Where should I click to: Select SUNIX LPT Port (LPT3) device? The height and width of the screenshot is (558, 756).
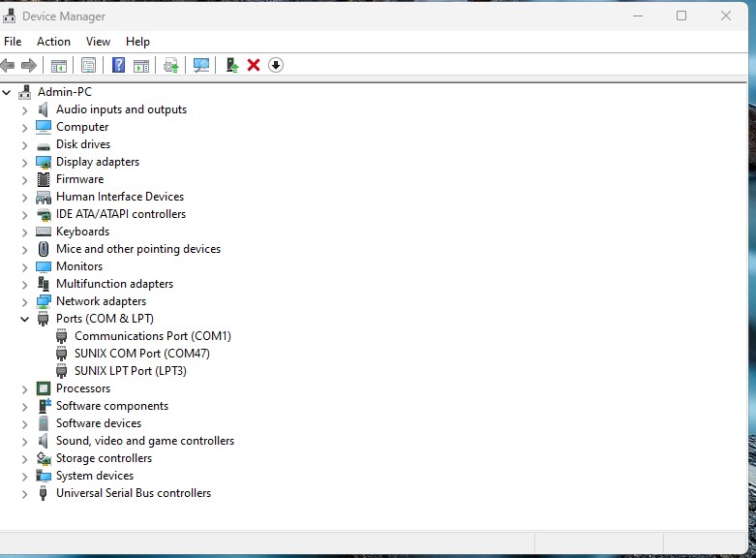(130, 371)
